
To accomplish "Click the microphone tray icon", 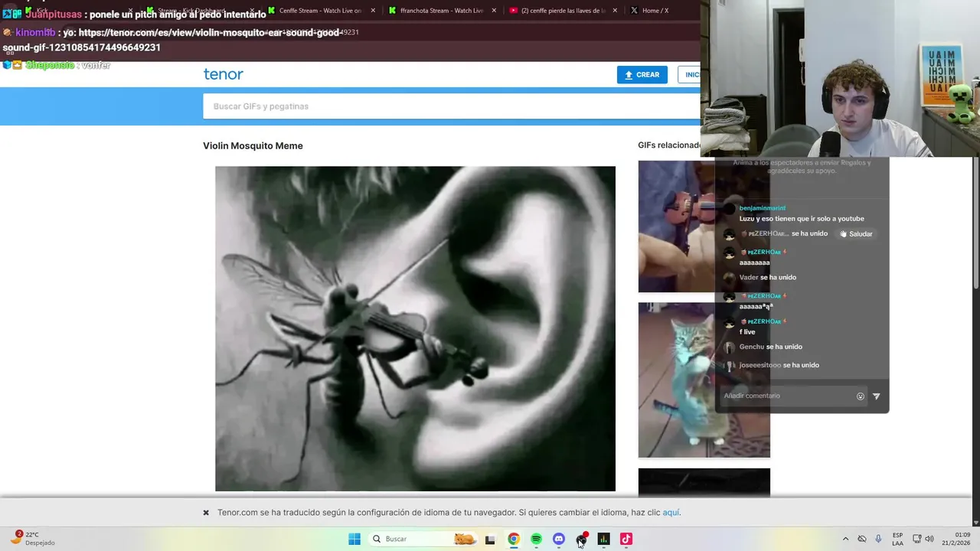I will 878,539.
